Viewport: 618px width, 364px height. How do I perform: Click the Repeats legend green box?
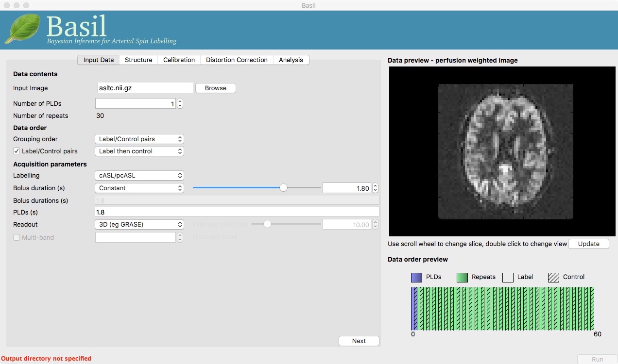(462, 277)
